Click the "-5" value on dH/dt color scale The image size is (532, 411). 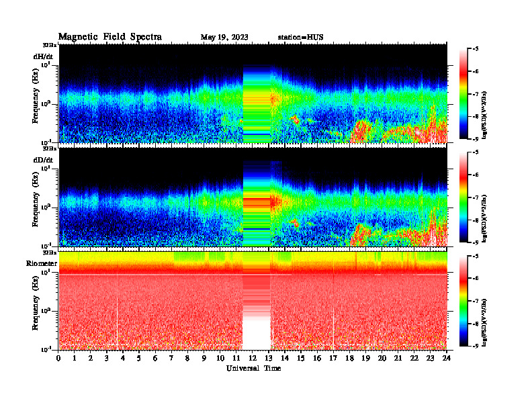point(476,49)
